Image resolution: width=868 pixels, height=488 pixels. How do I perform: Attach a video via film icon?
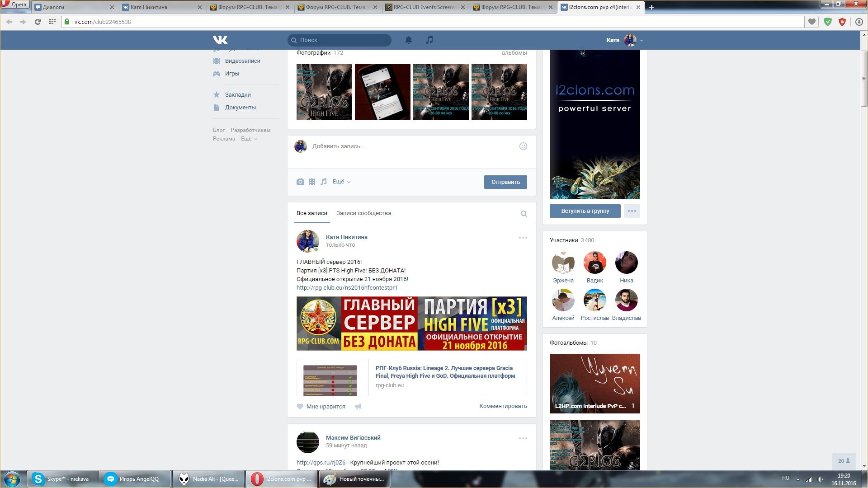pyautogui.click(x=312, y=182)
